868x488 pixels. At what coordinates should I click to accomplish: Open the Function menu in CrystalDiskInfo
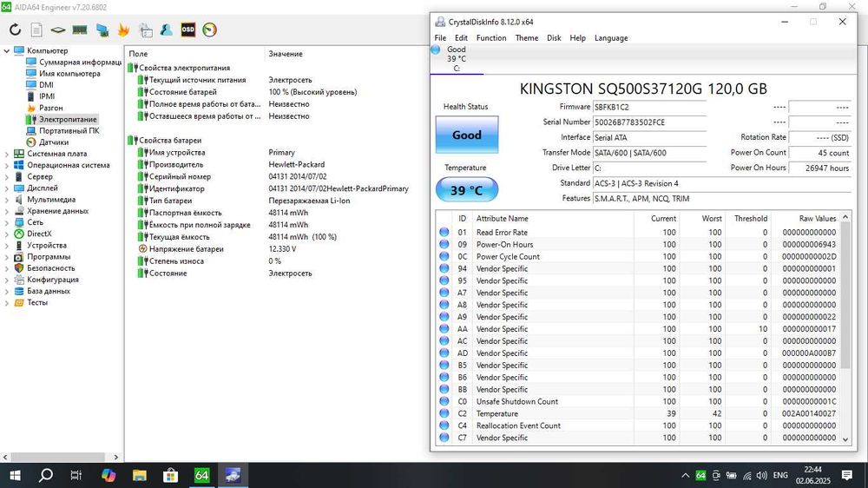click(491, 37)
